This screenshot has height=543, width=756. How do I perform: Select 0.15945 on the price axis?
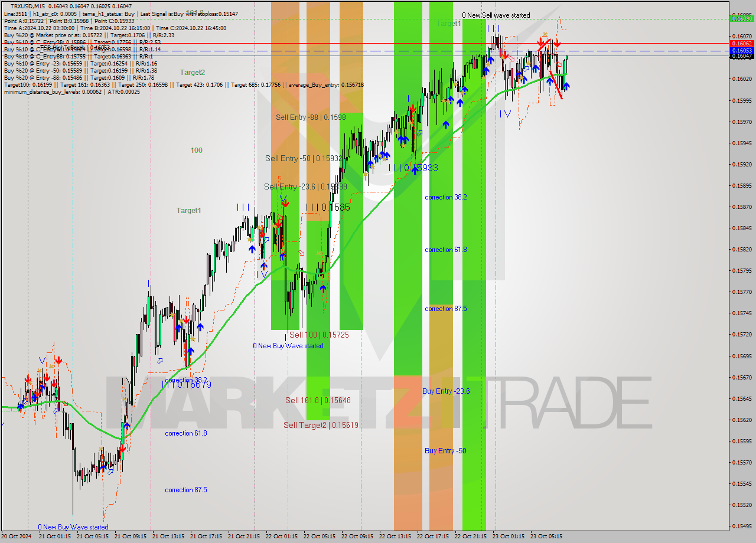[x=741, y=143]
